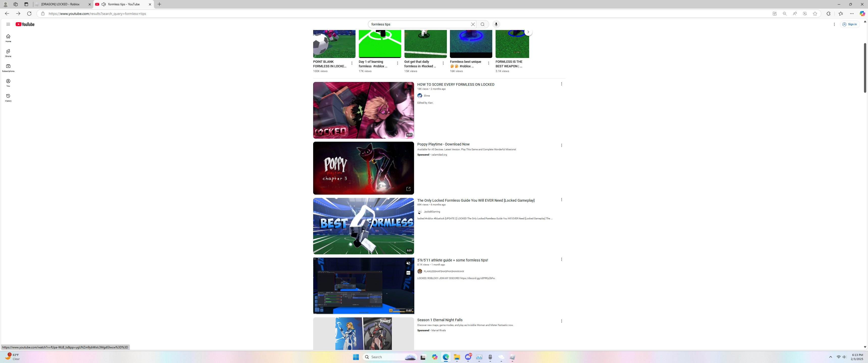Start Read aloud in Edge

point(795,14)
